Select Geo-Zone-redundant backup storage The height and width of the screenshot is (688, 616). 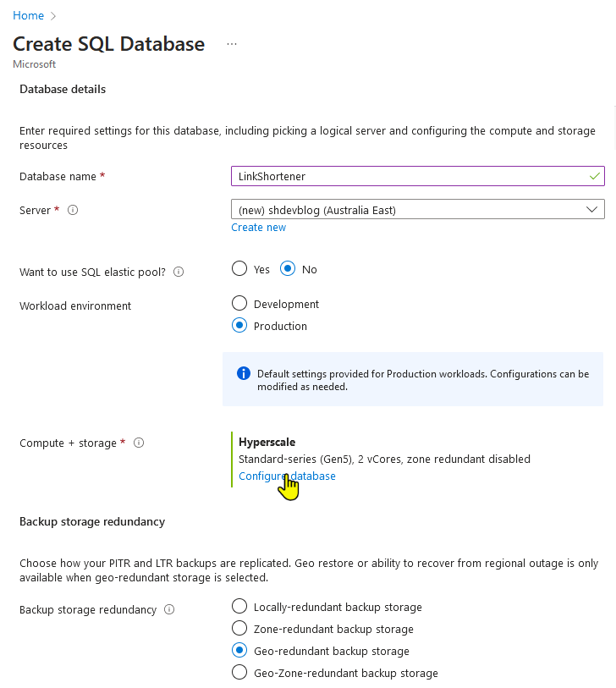coord(239,672)
